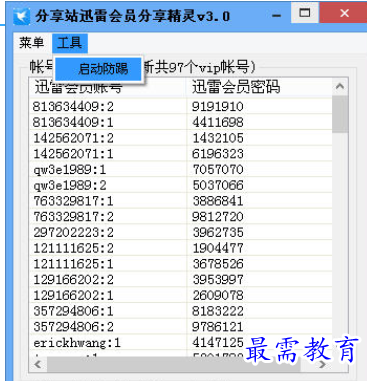This screenshot has height=381, width=367.
Task: Choose 启动防踢 from the dropdown menu
Action: 98,69
